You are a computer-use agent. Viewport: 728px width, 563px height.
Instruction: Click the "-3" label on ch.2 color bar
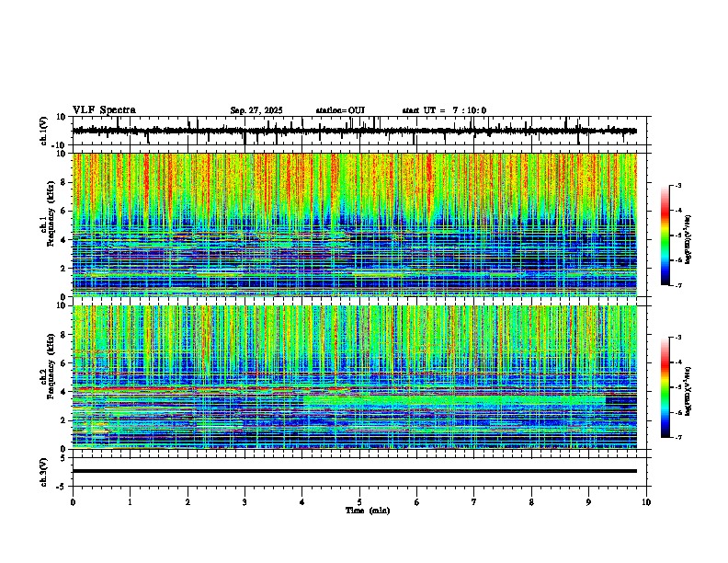678,338
